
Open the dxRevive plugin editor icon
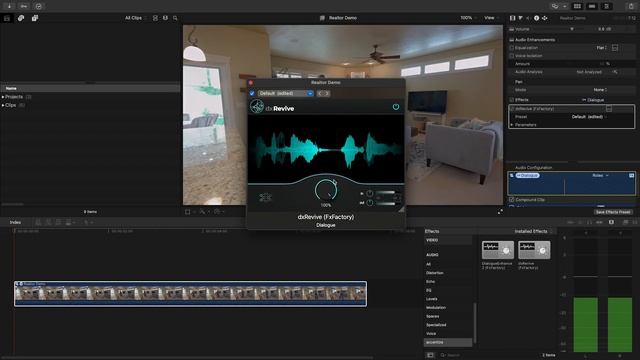(x=609, y=109)
